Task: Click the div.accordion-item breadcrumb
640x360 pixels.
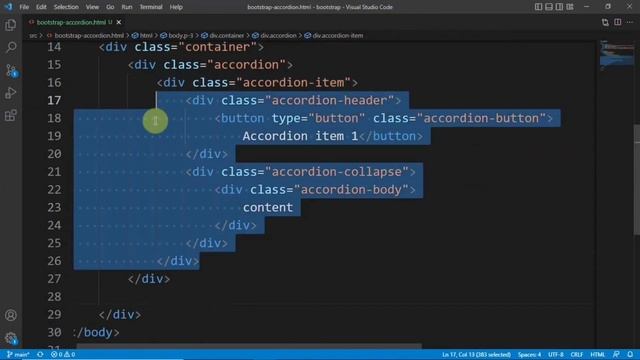Action: click(x=338, y=36)
